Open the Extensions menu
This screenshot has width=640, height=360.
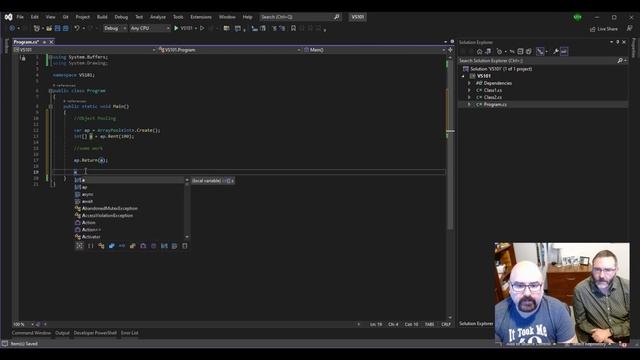[x=201, y=17]
